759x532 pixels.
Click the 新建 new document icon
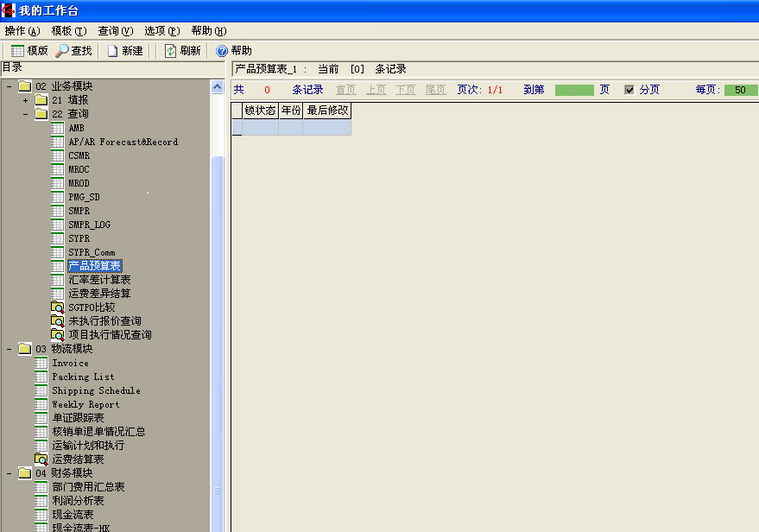(x=112, y=51)
